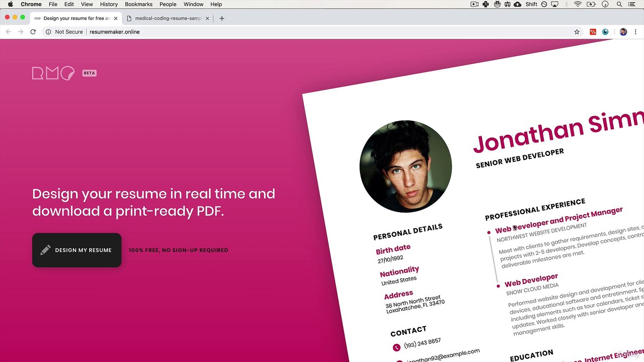Bookmark this page with the star icon
The width and height of the screenshot is (644, 362).
coord(577,32)
